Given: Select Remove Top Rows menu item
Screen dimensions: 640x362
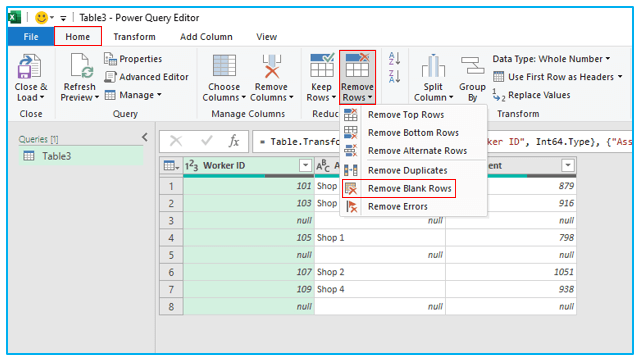Looking at the screenshot, I should (x=414, y=115).
